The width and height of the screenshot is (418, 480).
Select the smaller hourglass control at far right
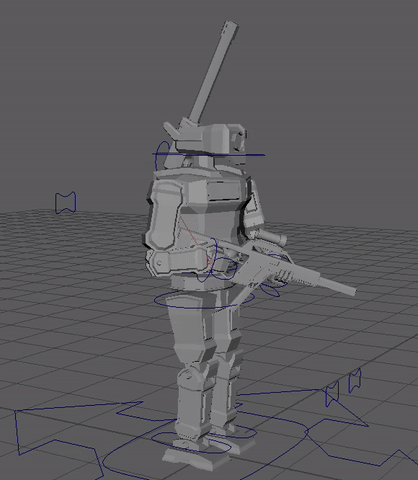[x=355, y=380]
